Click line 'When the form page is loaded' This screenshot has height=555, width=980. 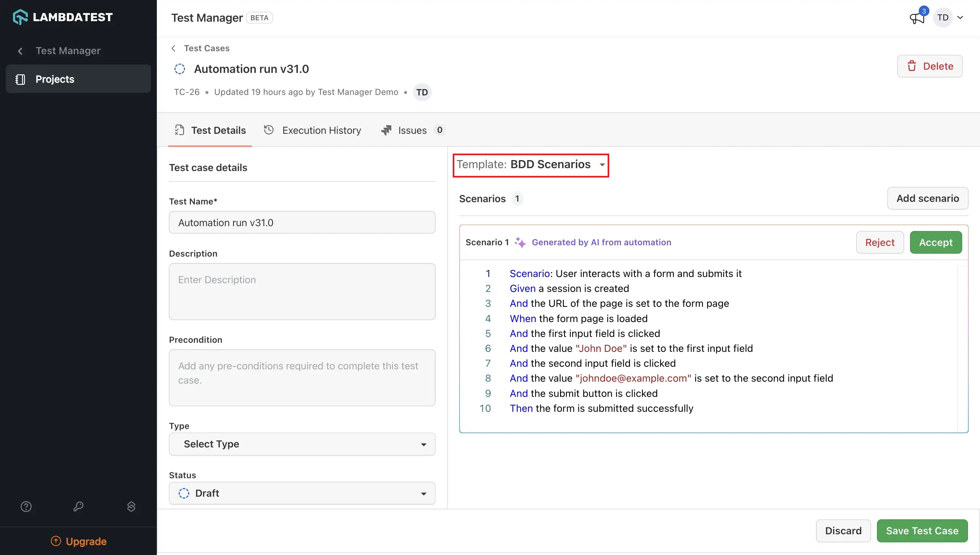578,319
